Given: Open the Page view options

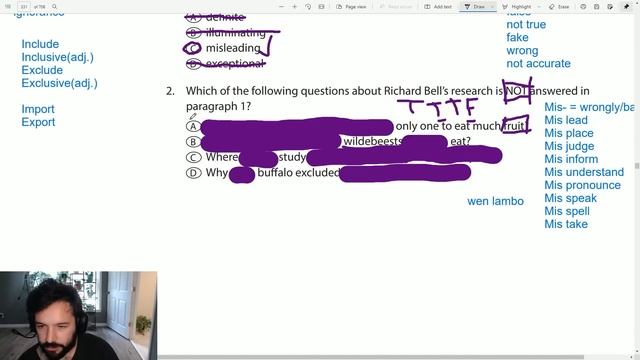Looking at the screenshot, I should 351,7.
